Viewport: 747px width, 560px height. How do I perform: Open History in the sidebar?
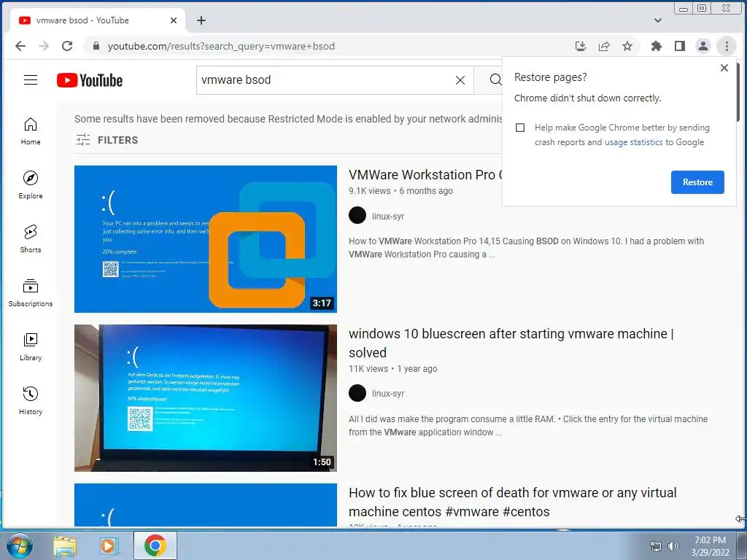pos(31,400)
